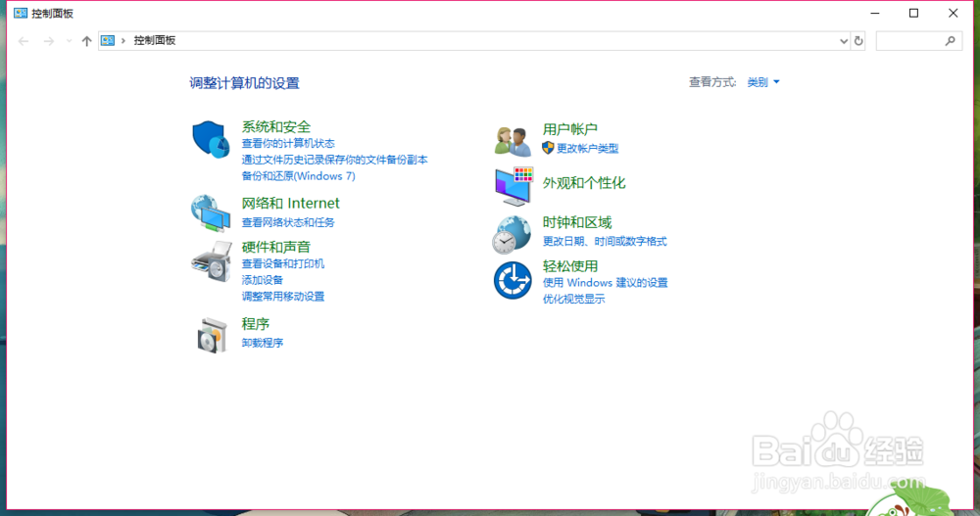Viewport: 980px width, 516px height.
Task: Click the search magnifier icon
Action: 950,41
